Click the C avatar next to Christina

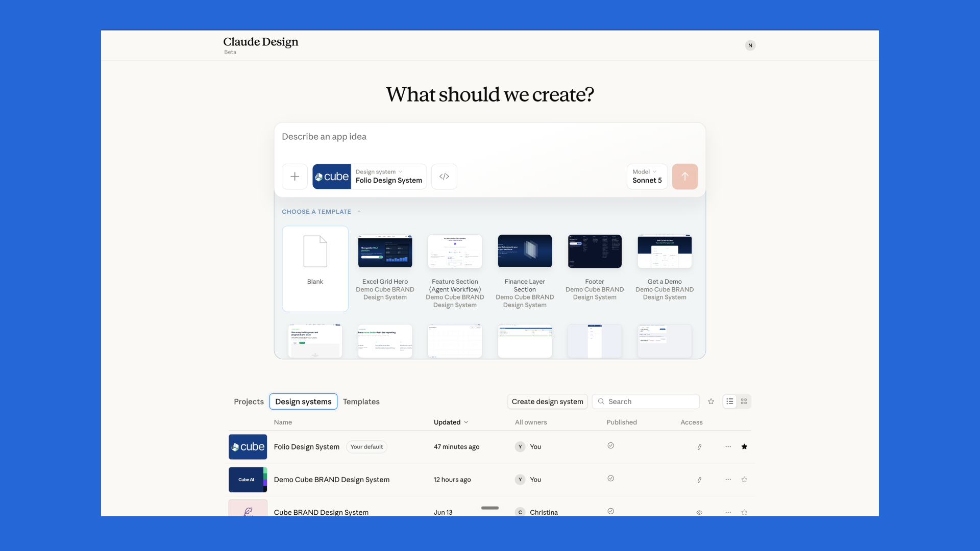pos(520,512)
